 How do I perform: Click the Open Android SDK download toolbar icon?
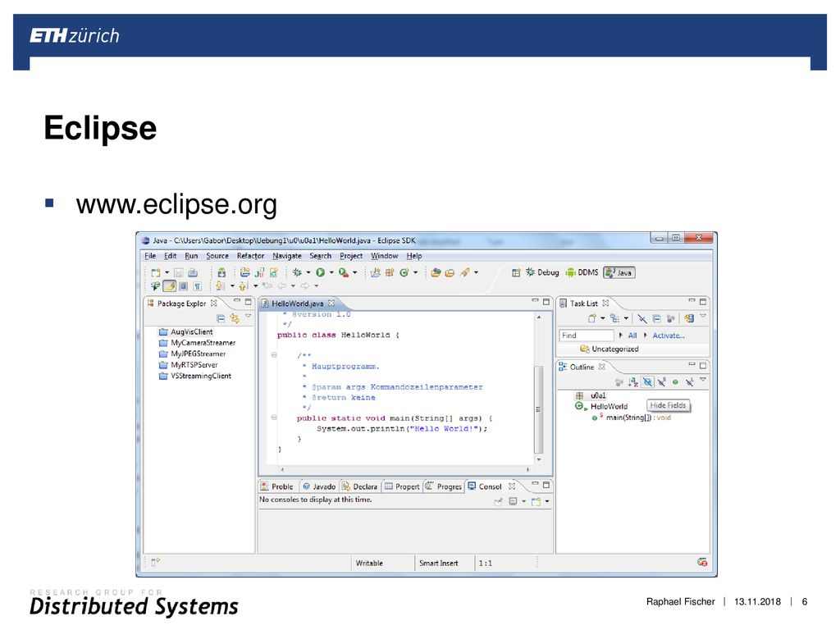[x=221, y=272]
